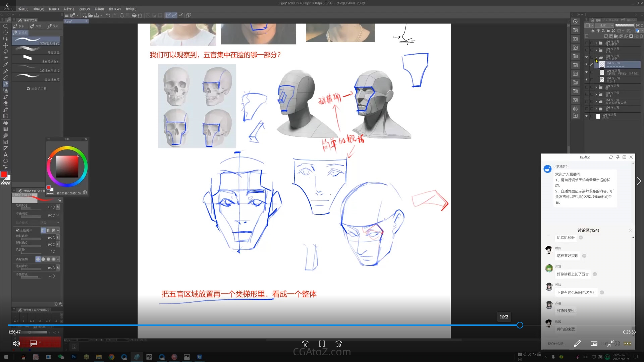Click the rewind 10 seconds button
644x362 pixels.
pyautogui.click(x=305, y=344)
